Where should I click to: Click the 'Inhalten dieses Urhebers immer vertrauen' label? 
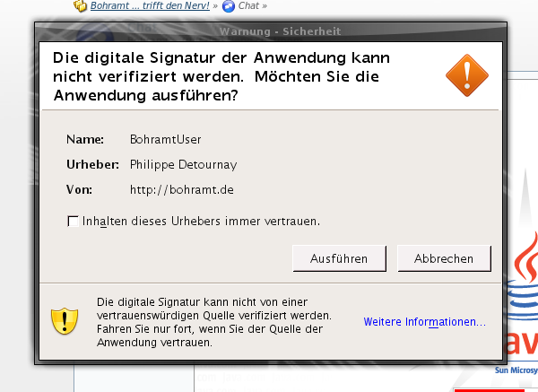[201, 220]
